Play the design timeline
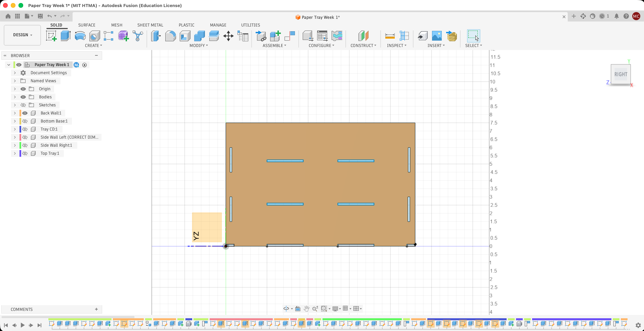The width and height of the screenshot is (644, 331). [x=23, y=325]
